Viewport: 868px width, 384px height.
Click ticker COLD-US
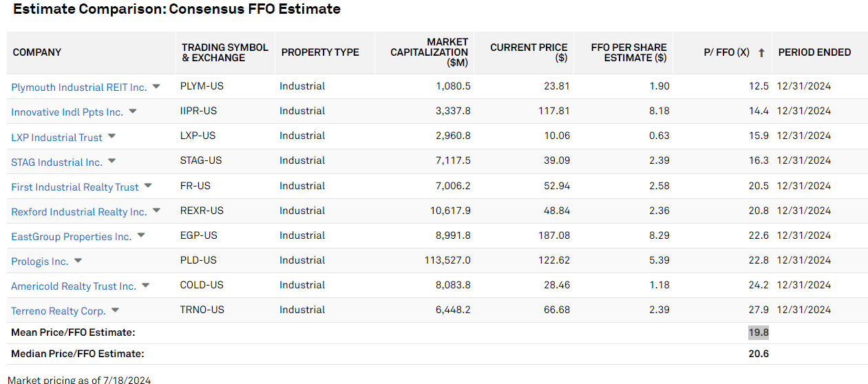pyautogui.click(x=202, y=285)
